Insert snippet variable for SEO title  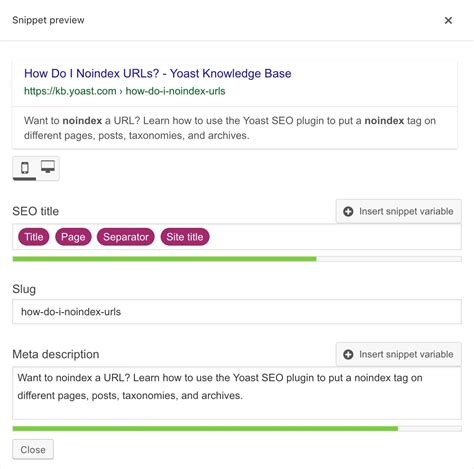pyautogui.click(x=399, y=211)
